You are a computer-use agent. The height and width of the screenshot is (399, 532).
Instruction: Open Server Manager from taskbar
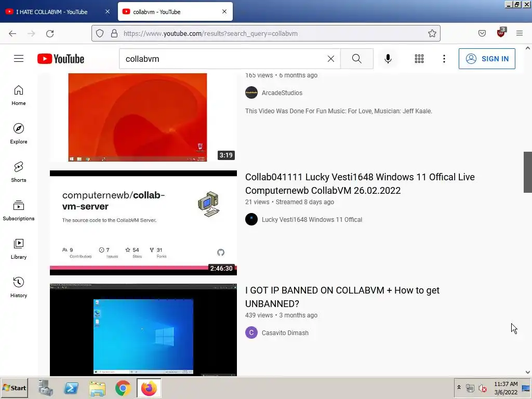click(46, 388)
